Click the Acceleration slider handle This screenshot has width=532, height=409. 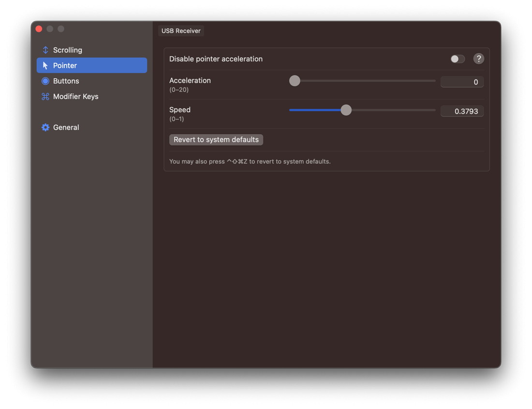tap(295, 81)
